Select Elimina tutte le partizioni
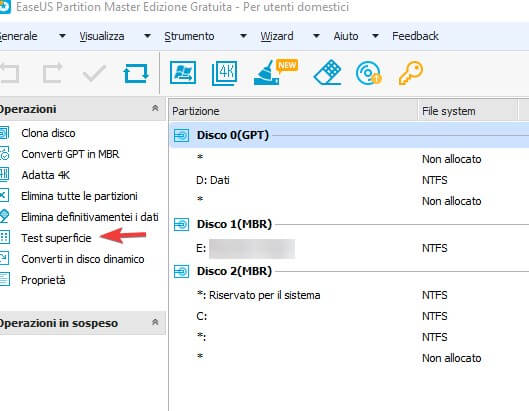529x411 pixels. [79, 196]
